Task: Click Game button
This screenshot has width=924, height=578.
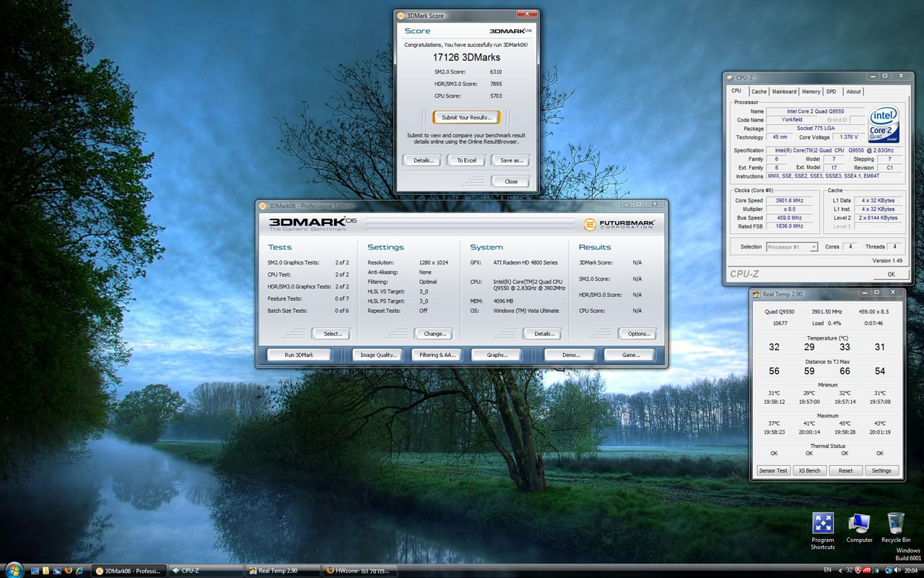Action: pyautogui.click(x=630, y=355)
